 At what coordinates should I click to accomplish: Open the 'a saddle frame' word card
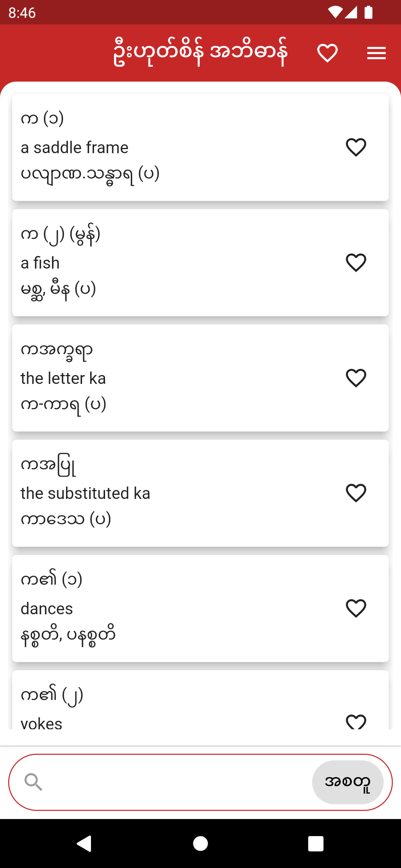click(x=200, y=147)
